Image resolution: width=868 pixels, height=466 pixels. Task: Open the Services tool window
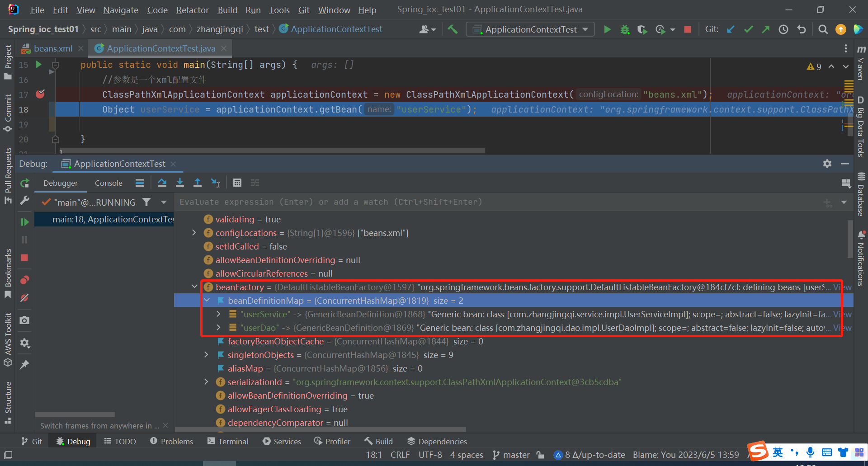[281, 442]
